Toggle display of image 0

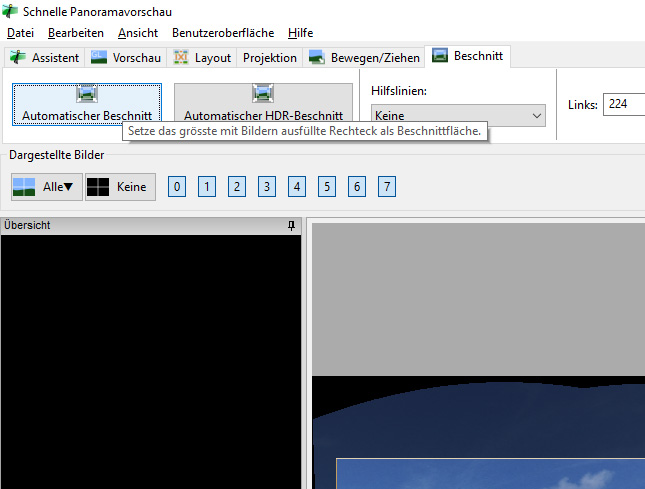click(177, 187)
